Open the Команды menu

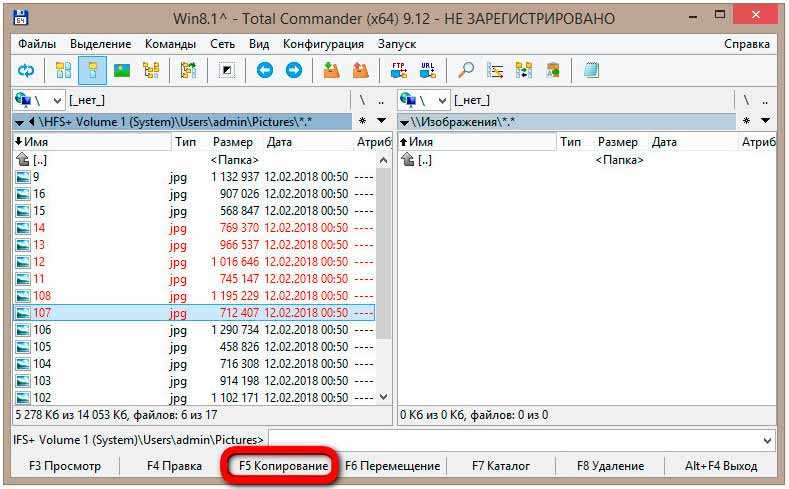click(170, 44)
